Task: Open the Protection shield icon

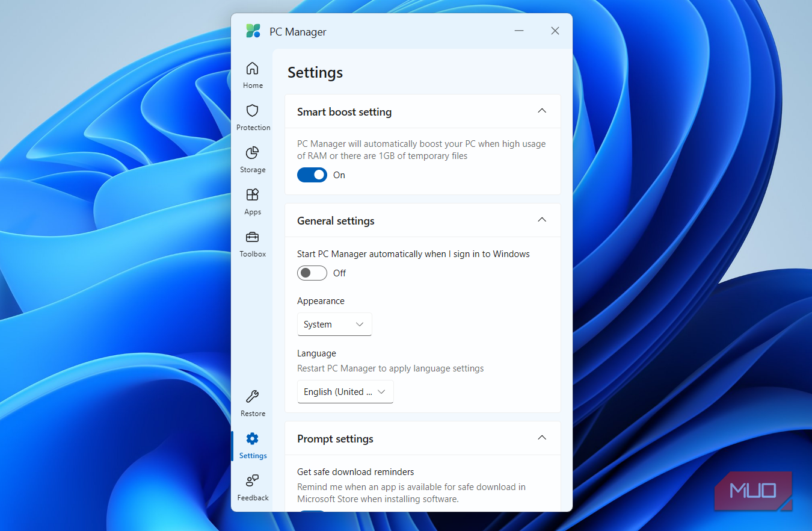Action: click(253, 111)
